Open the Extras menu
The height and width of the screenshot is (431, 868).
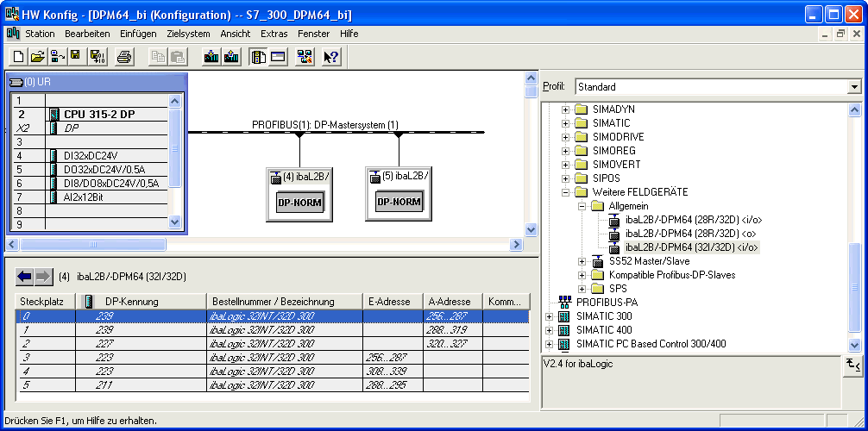(x=274, y=34)
